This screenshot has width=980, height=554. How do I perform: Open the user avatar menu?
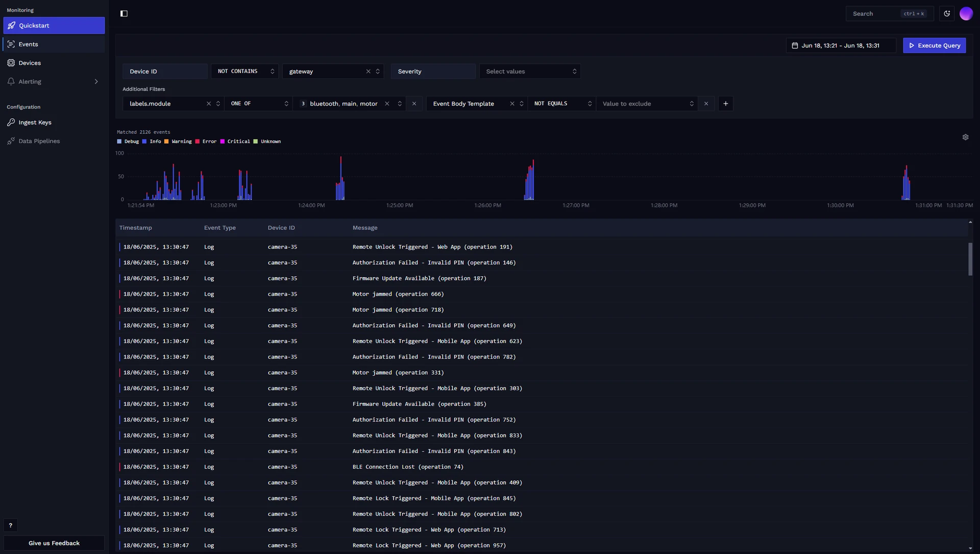(966, 14)
